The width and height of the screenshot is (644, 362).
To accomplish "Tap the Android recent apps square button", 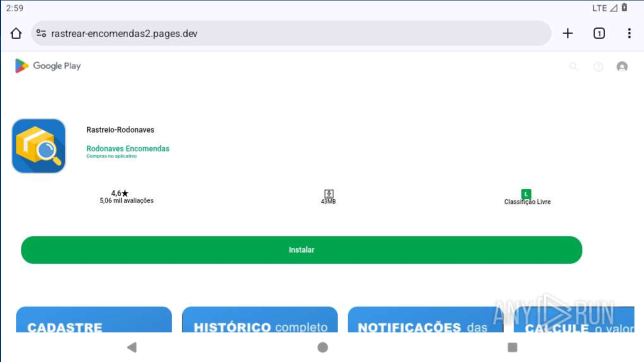I will [x=512, y=347].
